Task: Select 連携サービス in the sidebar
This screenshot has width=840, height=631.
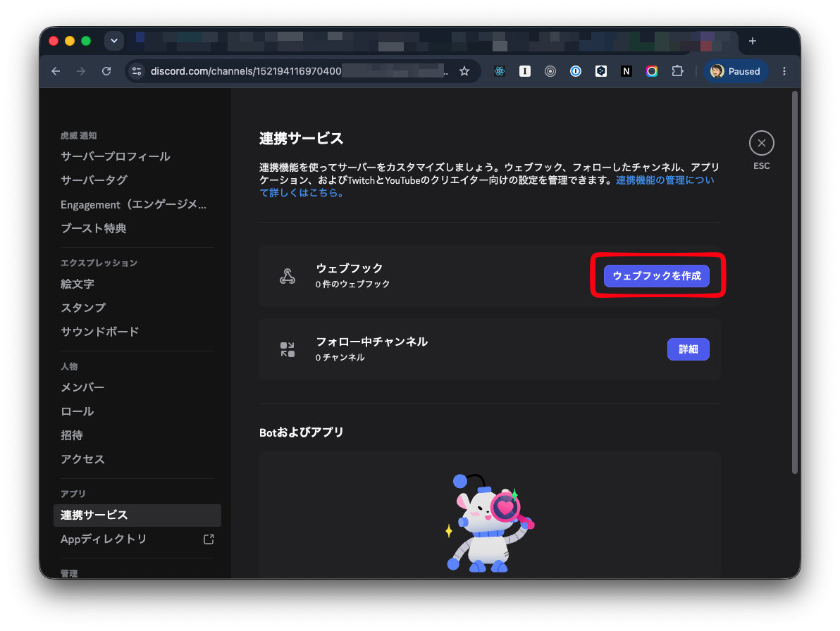Action: click(137, 515)
